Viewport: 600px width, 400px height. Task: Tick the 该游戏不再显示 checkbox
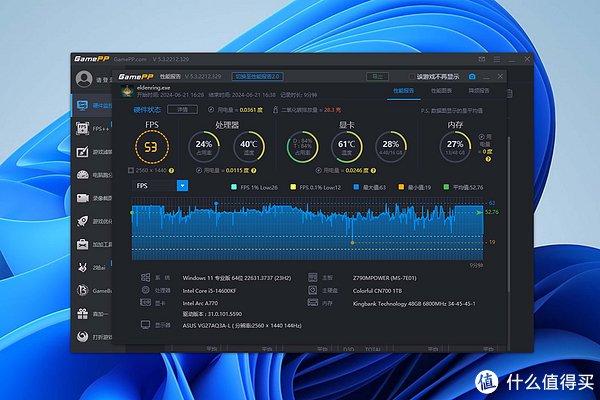point(412,77)
